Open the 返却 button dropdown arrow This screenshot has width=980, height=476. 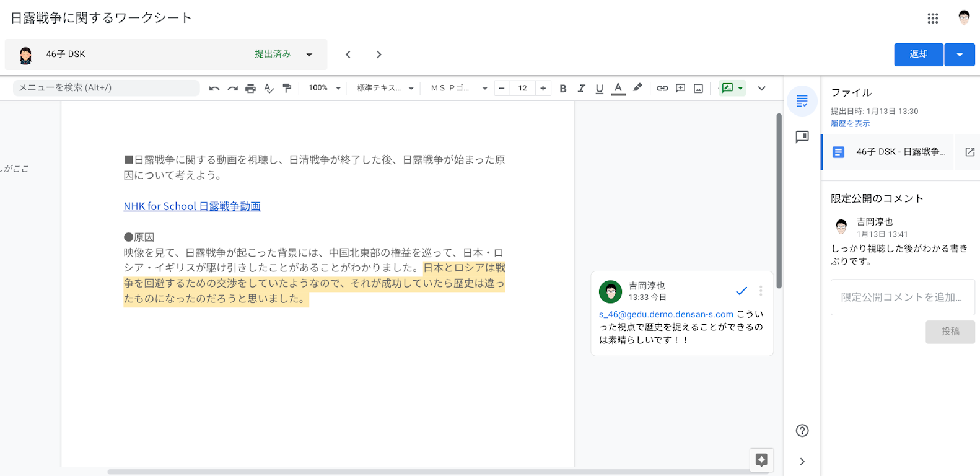[960, 55]
